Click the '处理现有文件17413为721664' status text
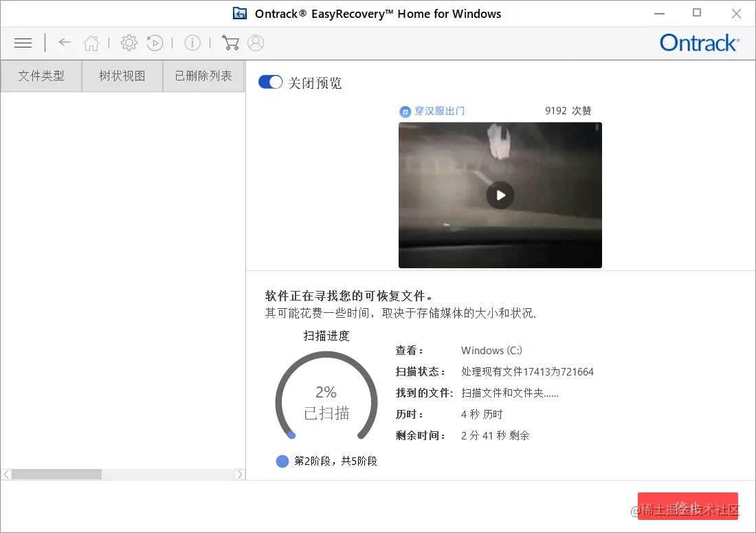 (x=527, y=372)
